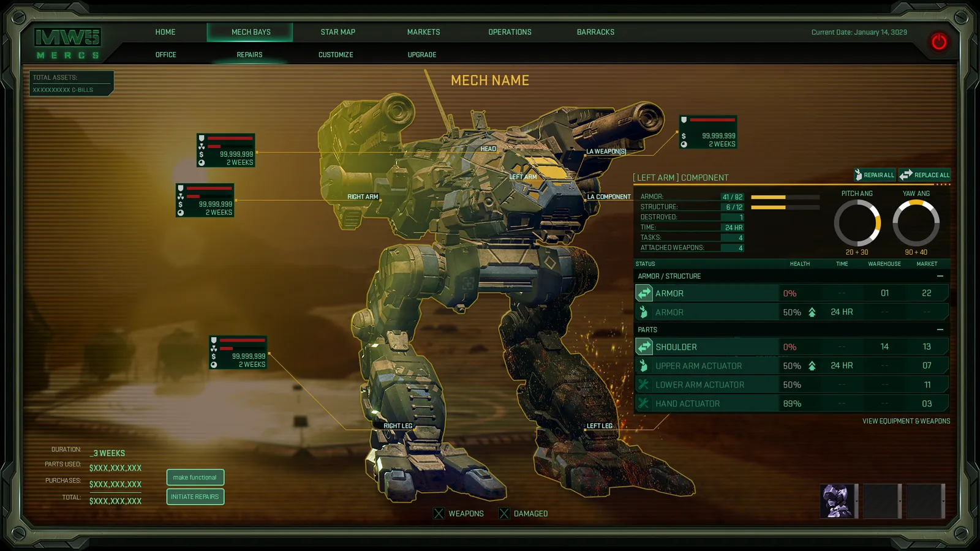Screen dimensions: 980x551
Task: Click the 3 WEEKS duration value
Action: click(x=107, y=453)
